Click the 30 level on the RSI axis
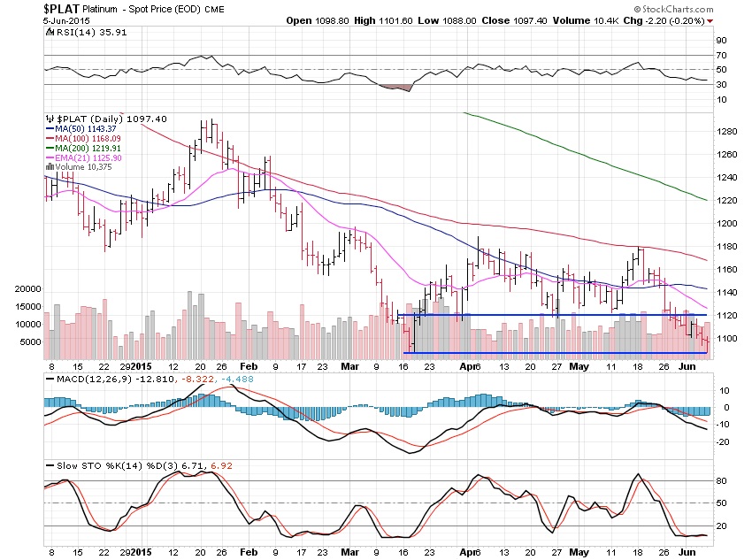The height and width of the screenshot is (560, 752). tap(721, 85)
